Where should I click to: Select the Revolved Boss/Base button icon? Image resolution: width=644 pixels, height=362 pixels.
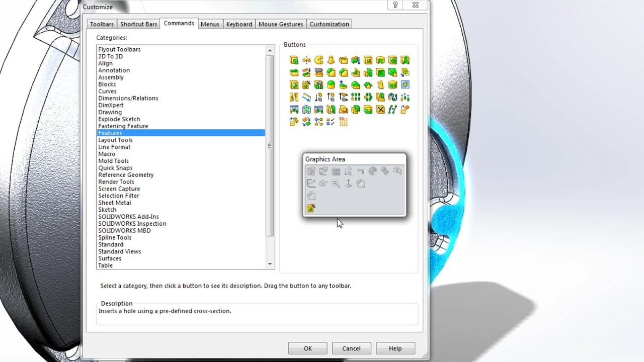(306, 60)
